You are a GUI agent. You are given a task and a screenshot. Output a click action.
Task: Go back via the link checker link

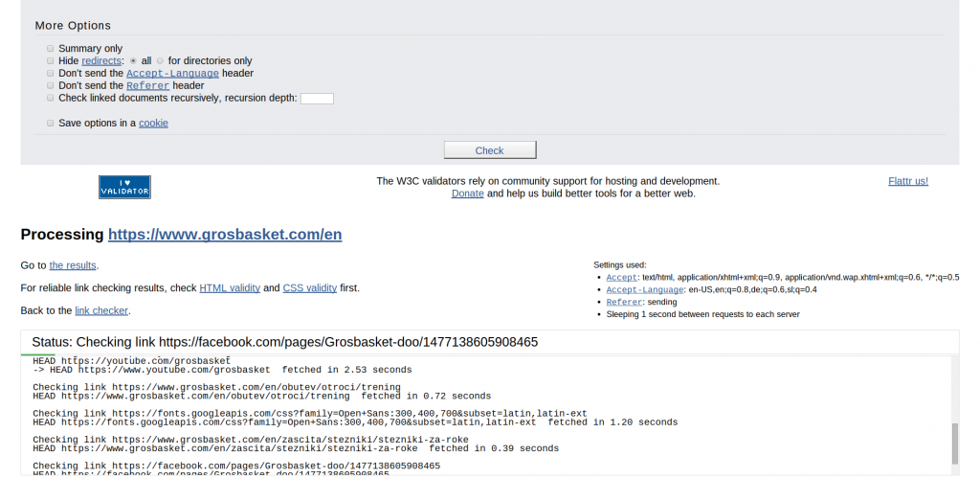tap(101, 310)
